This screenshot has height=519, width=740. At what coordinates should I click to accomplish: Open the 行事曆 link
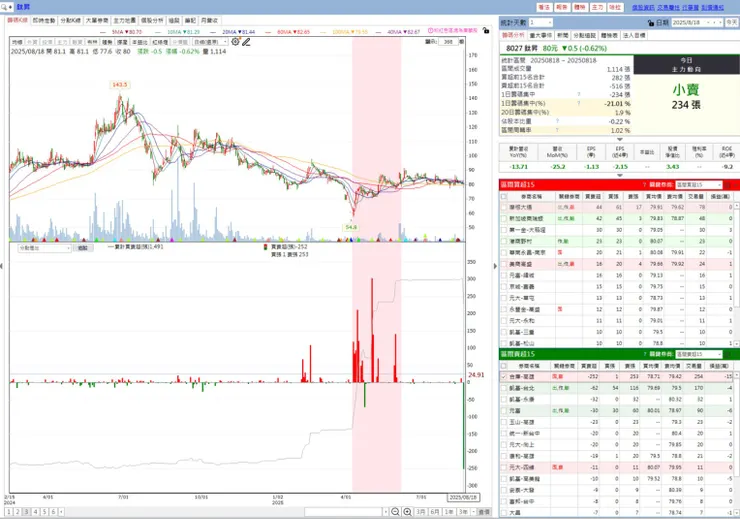tap(690, 8)
